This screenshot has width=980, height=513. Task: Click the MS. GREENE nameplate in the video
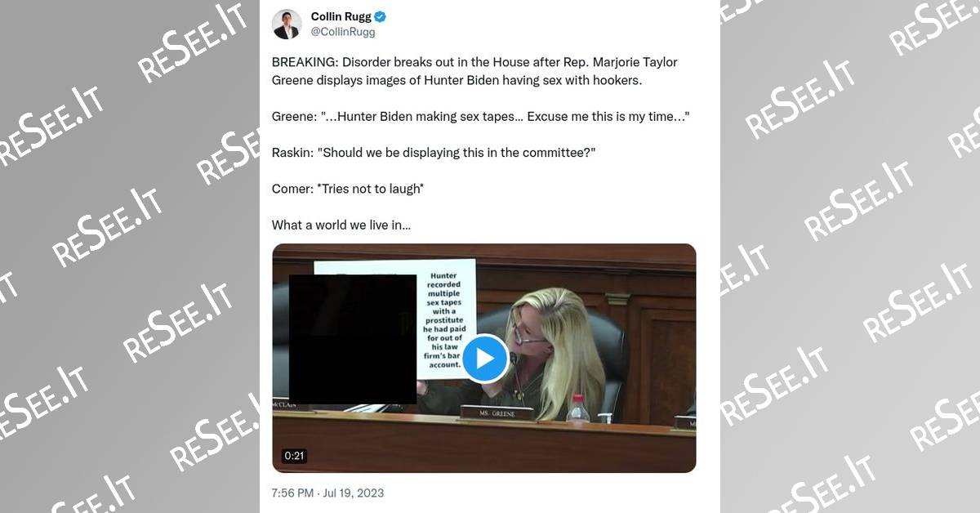click(x=497, y=413)
